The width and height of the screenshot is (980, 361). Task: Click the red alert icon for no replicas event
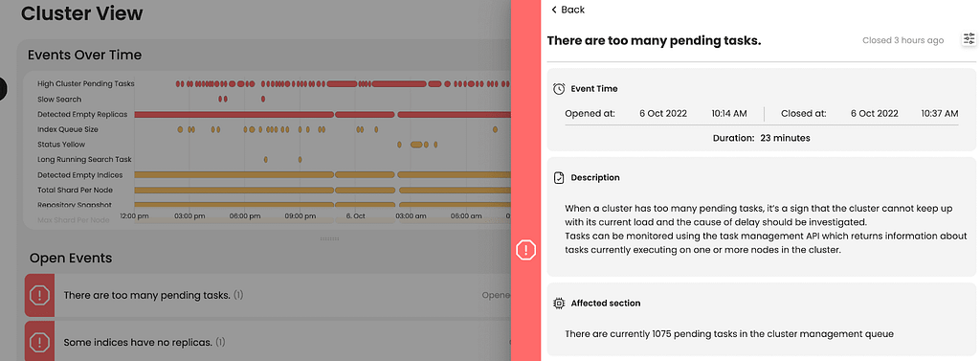40,342
